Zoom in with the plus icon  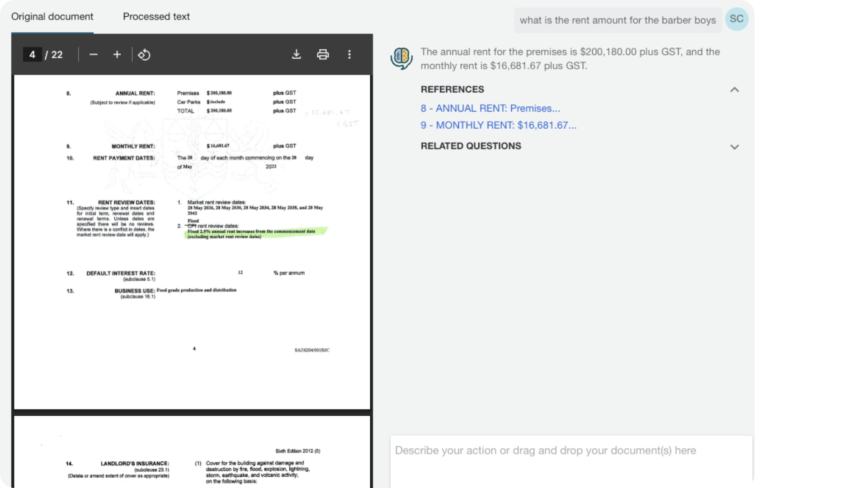[117, 55]
